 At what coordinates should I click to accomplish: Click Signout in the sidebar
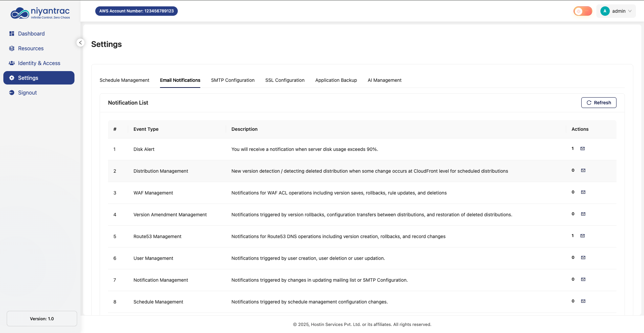tap(27, 93)
